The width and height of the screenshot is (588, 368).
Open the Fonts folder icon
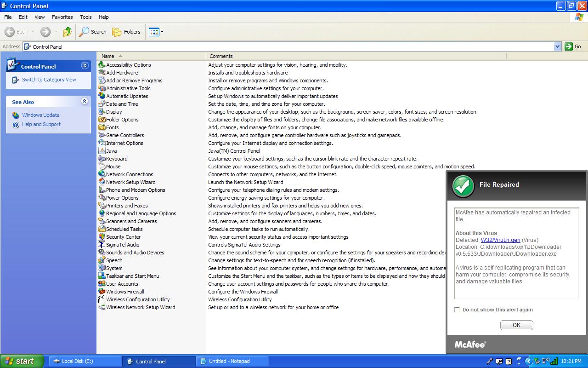coord(102,127)
